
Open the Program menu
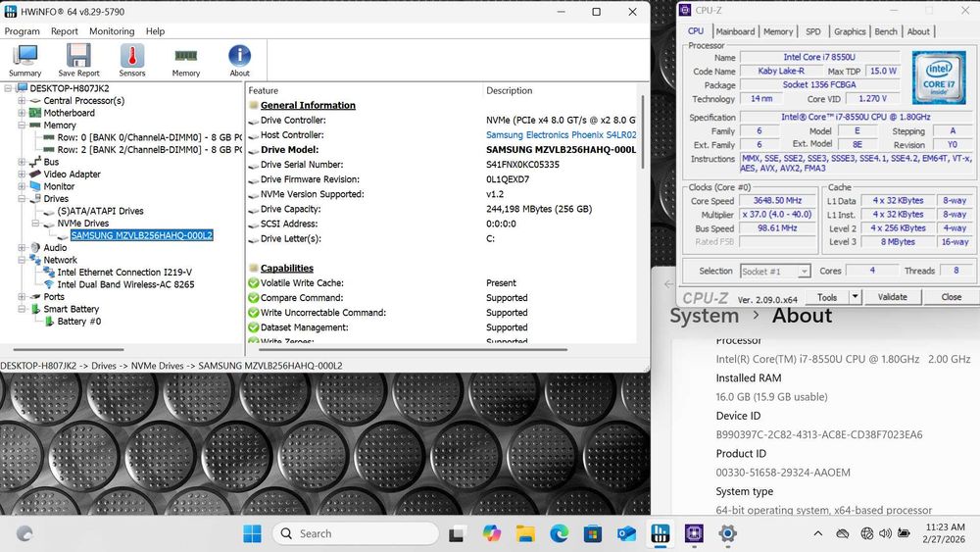coord(22,31)
